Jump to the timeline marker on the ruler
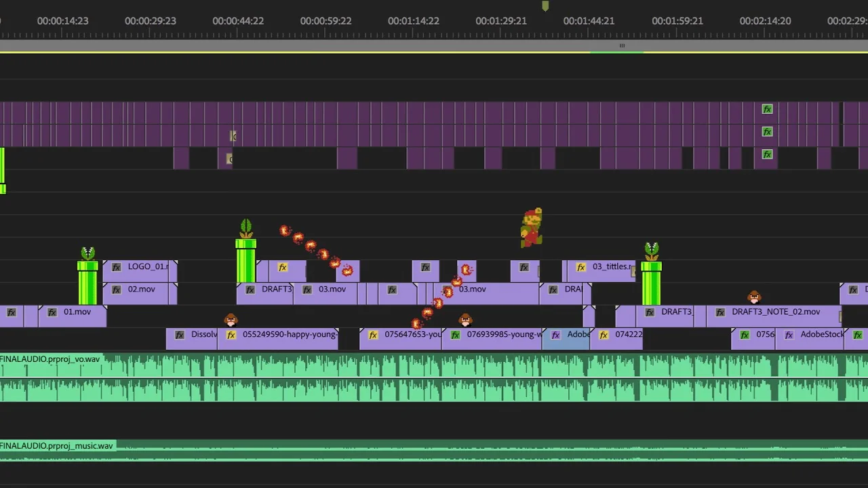 (x=545, y=6)
